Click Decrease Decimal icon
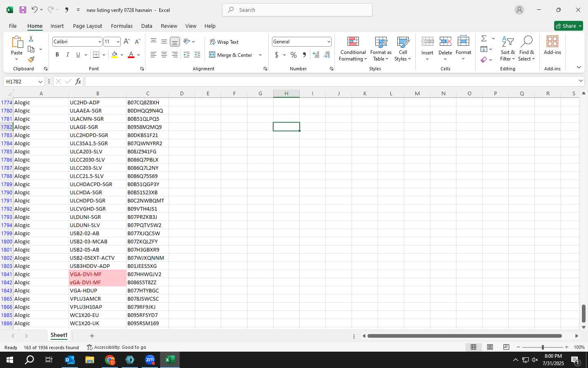Image resolution: width=588 pixels, height=368 pixels. coord(327,55)
